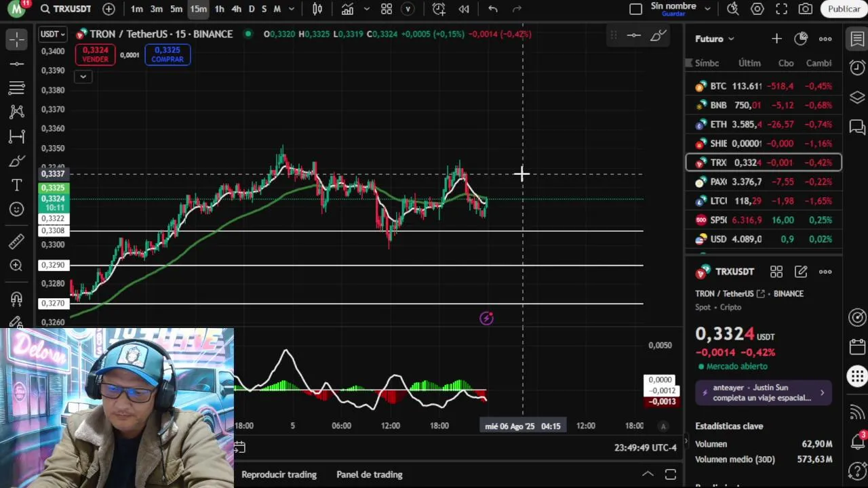Select the zoom in tool
The height and width of the screenshot is (488, 868).
click(x=17, y=266)
